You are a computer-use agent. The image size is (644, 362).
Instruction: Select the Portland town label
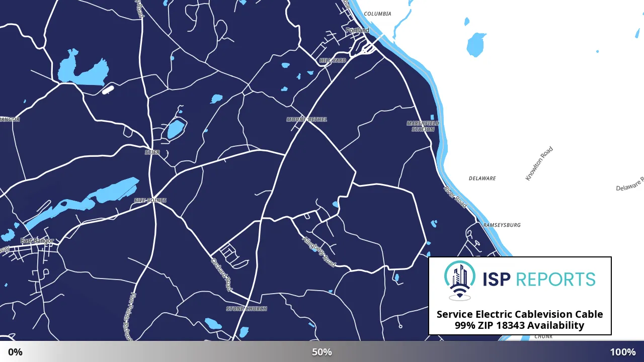358,30
